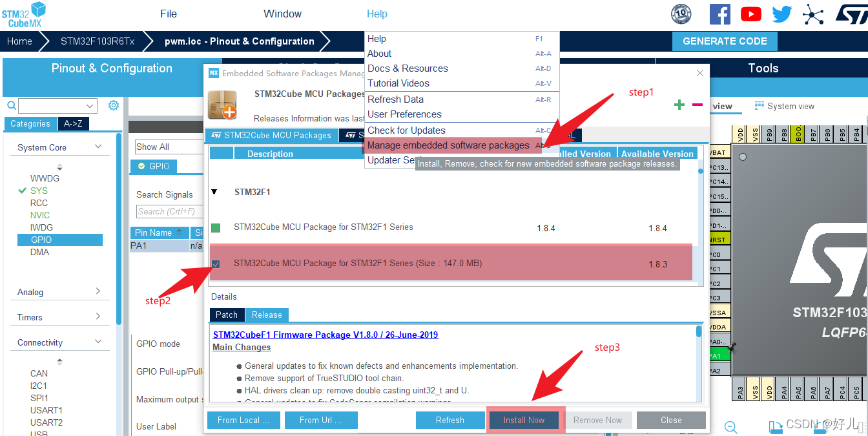Switch to the Patch details tab
This screenshot has width=868, height=436.
click(227, 315)
